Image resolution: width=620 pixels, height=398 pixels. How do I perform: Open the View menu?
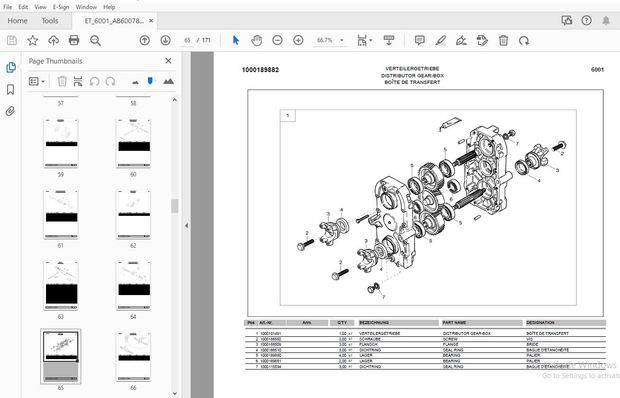tap(40, 7)
